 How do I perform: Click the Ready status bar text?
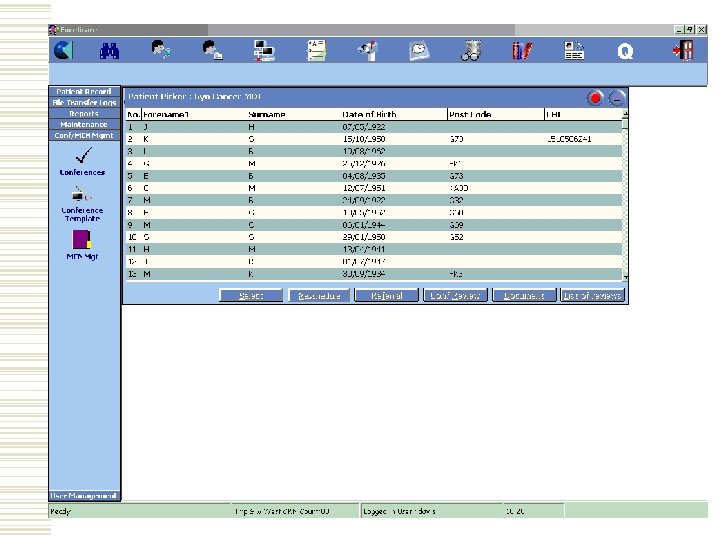point(61,511)
